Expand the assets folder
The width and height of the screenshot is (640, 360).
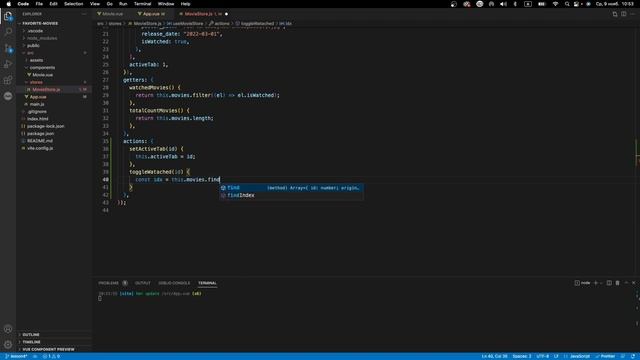tap(36, 60)
